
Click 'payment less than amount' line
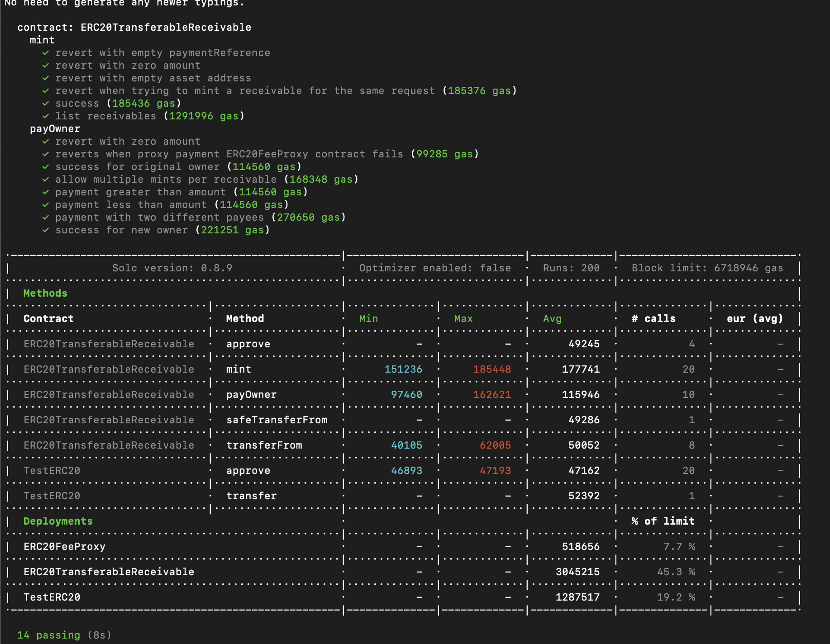click(x=172, y=205)
